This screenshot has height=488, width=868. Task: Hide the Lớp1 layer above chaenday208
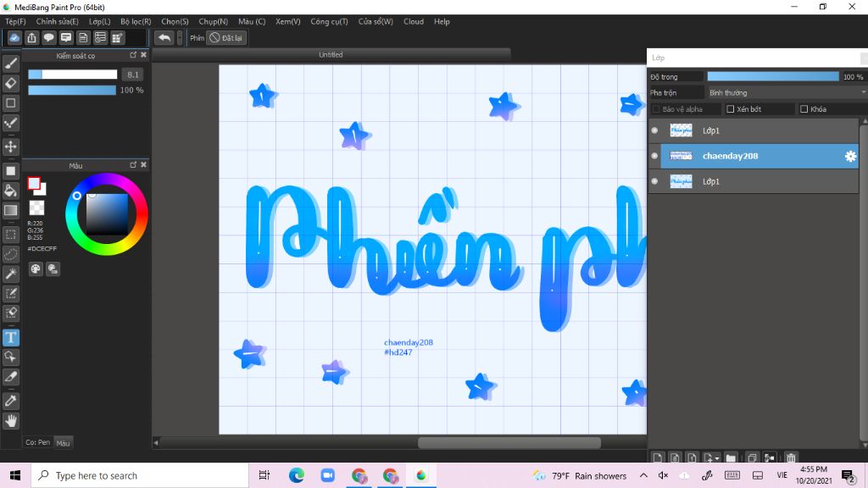pos(655,130)
